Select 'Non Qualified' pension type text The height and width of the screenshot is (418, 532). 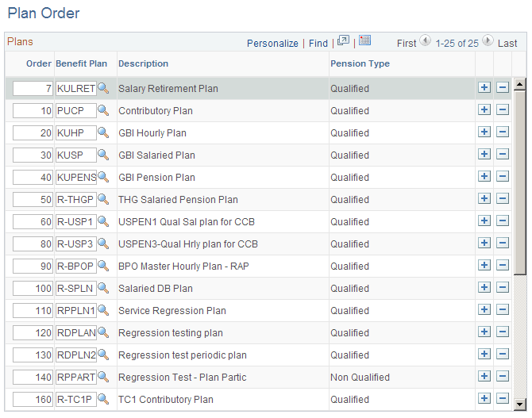click(360, 378)
